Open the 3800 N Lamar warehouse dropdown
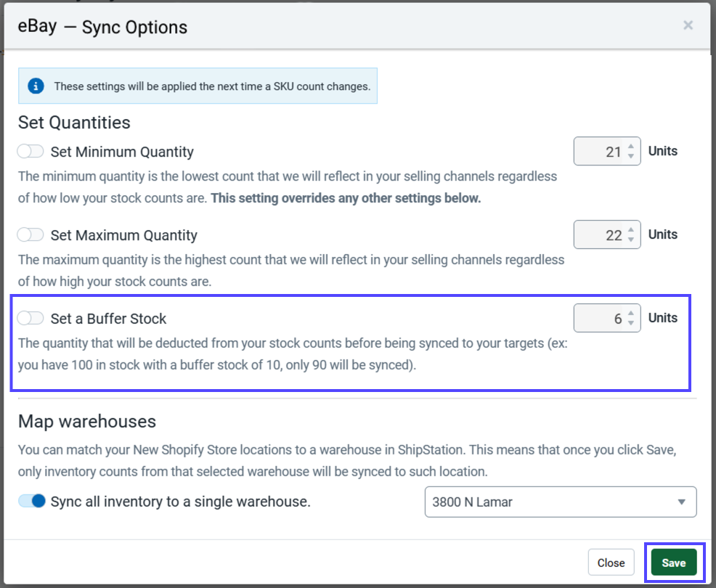This screenshot has width=716, height=588. 561,502
